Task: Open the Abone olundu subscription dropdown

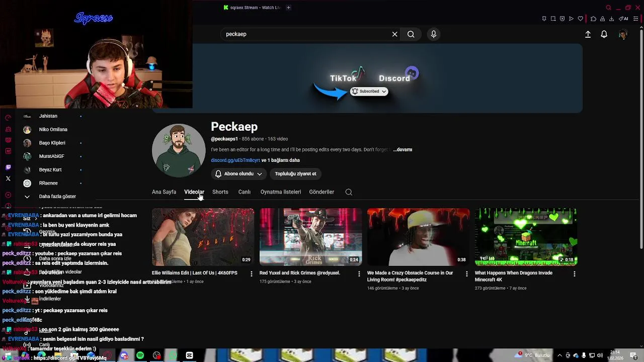Action: tap(239, 174)
